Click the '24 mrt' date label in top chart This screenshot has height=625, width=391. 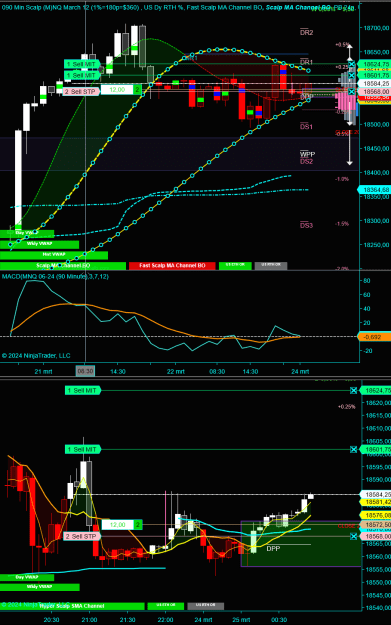click(x=300, y=371)
